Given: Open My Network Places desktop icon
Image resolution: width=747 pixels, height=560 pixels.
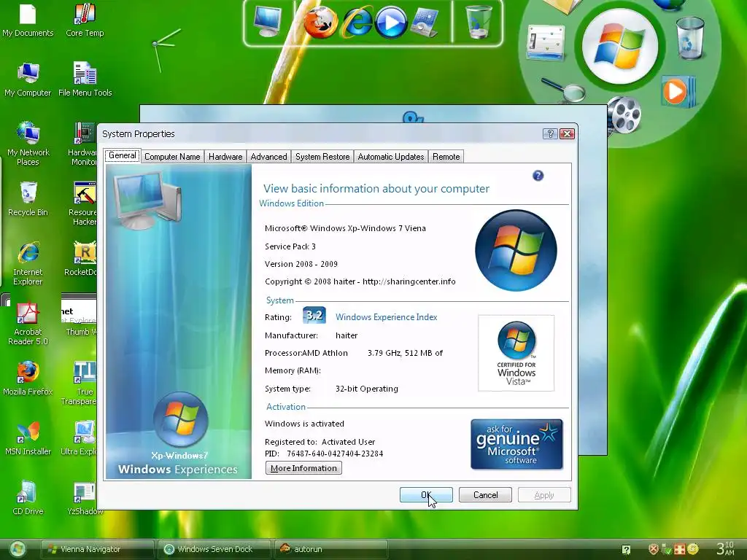Looking at the screenshot, I should coord(28,144).
